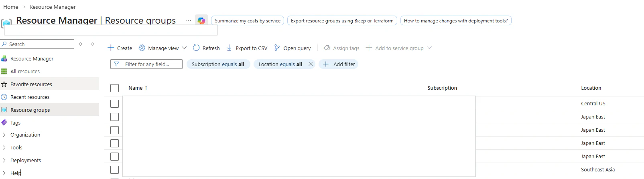Click the Open query branch icon
Image resolution: width=644 pixels, height=179 pixels.
coord(277,48)
